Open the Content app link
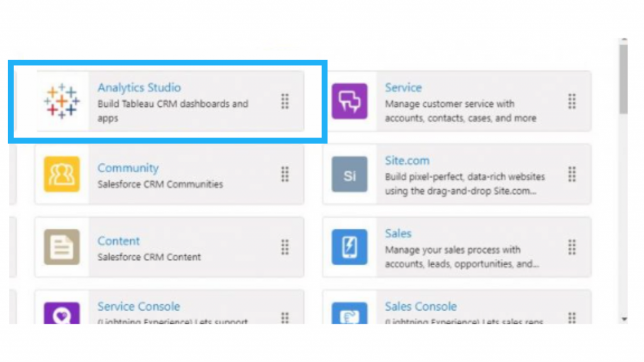The image size is (644, 362). pos(118,241)
